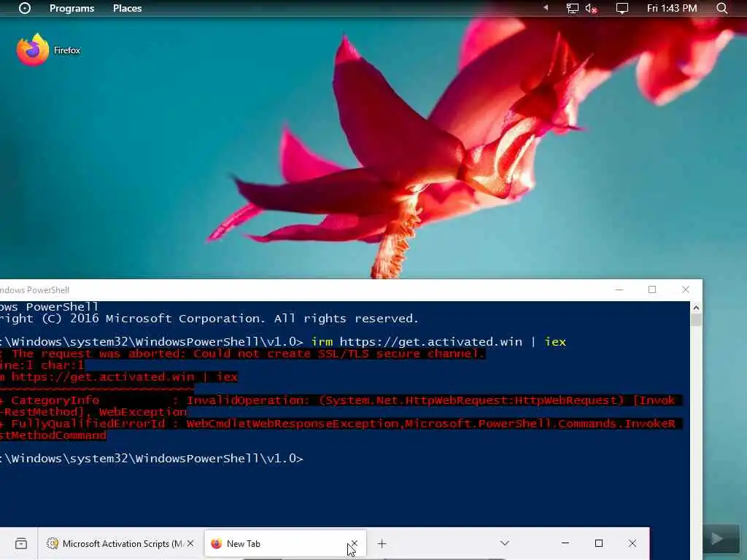This screenshot has width=747, height=560.
Task: Expand the tray arrow in top panel
Action: click(546, 7)
